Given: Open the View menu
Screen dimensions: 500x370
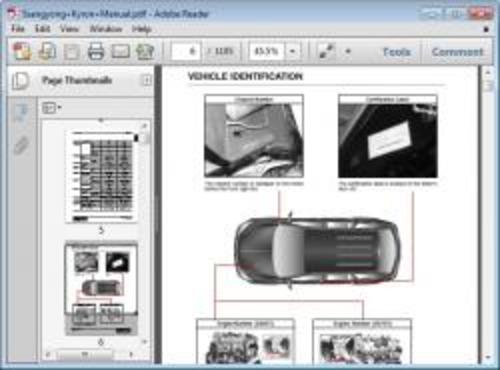Looking at the screenshot, I should [69, 29].
